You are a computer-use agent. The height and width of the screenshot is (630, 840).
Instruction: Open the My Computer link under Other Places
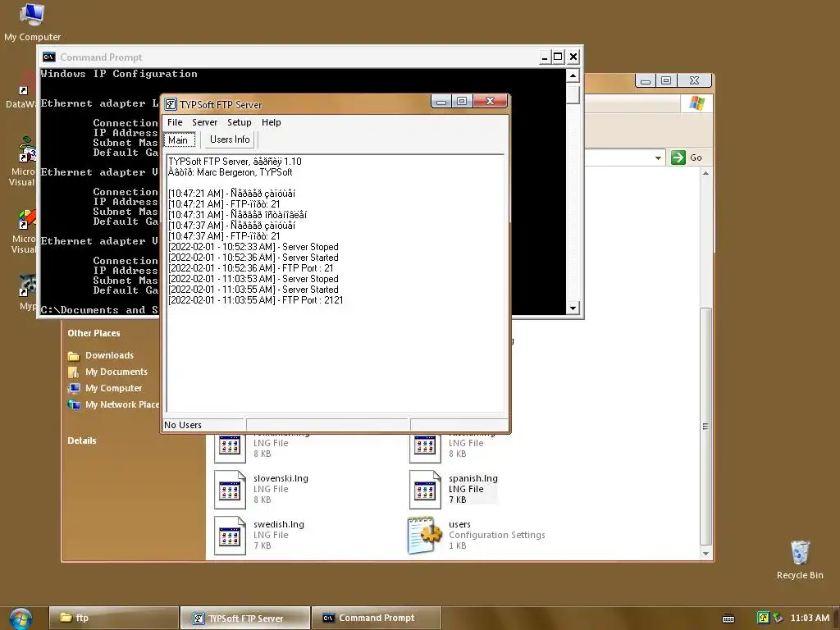[113, 388]
